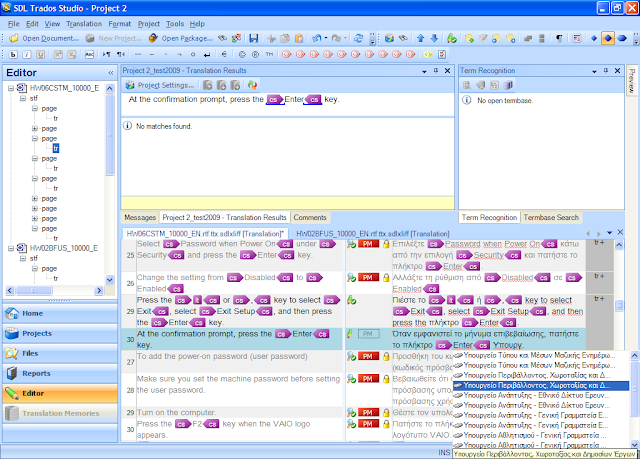Click the pencil status icon of segment 30
Screen dimensions: 640x459
pyautogui.click(x=350, y=334)
